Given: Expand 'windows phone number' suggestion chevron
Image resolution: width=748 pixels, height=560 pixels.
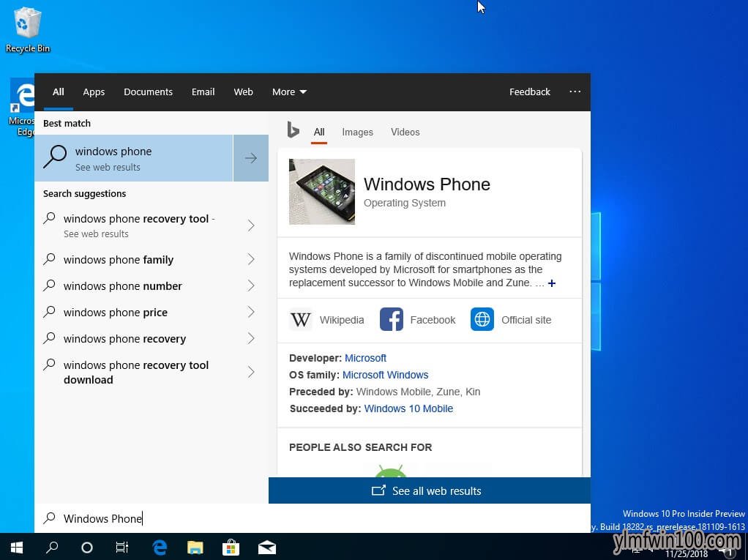Looking at the screenshot, I should pos(251,285).
